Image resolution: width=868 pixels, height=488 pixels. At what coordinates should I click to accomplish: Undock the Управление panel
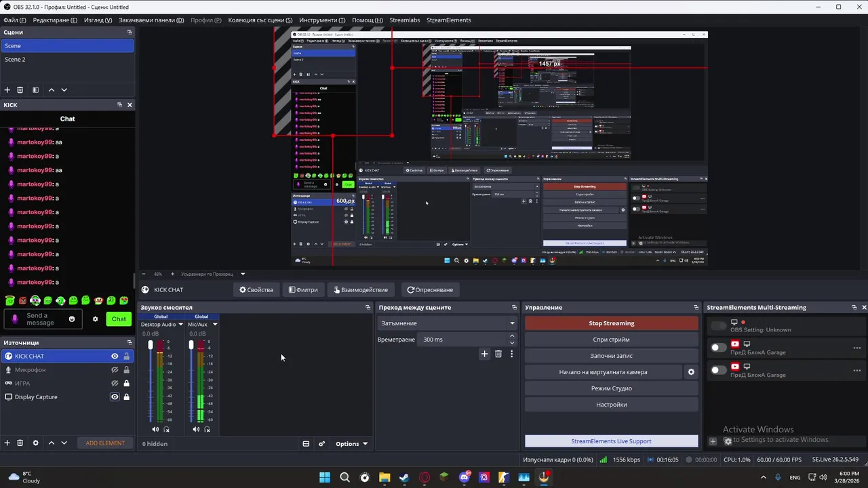[696, 308]
